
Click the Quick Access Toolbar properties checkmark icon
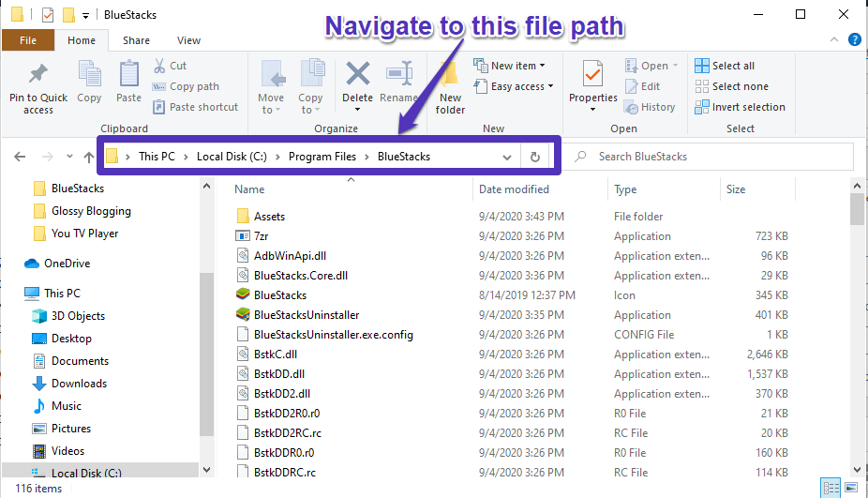48,15
